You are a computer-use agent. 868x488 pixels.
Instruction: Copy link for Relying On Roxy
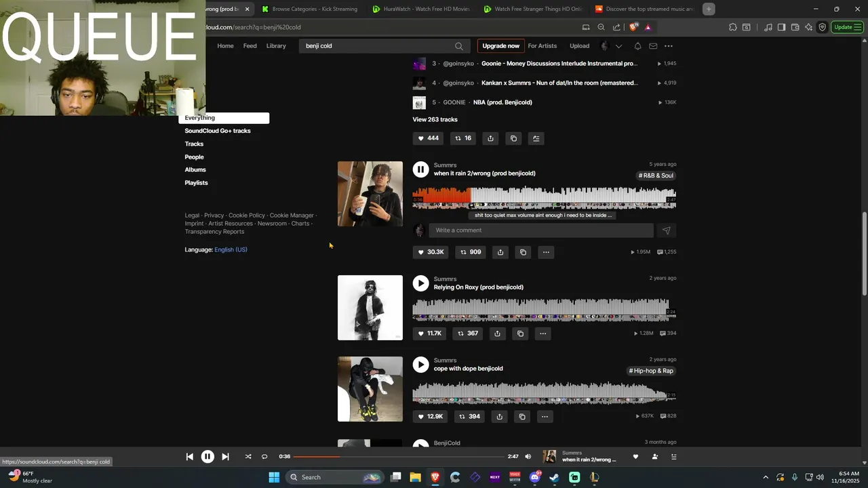(x=520, y=333)
